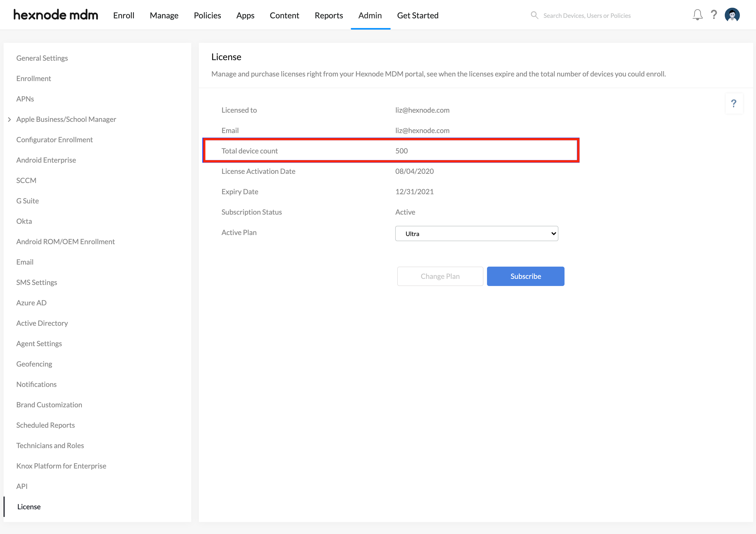
Task: Click the activation date 08/04/2020
Action: [x=414, y=171]
